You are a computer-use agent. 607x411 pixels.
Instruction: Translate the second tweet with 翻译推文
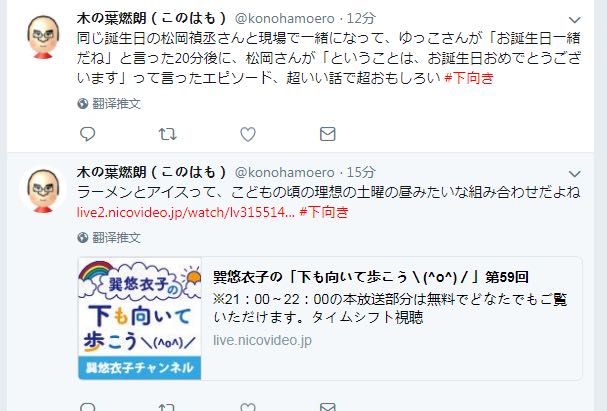116,238
